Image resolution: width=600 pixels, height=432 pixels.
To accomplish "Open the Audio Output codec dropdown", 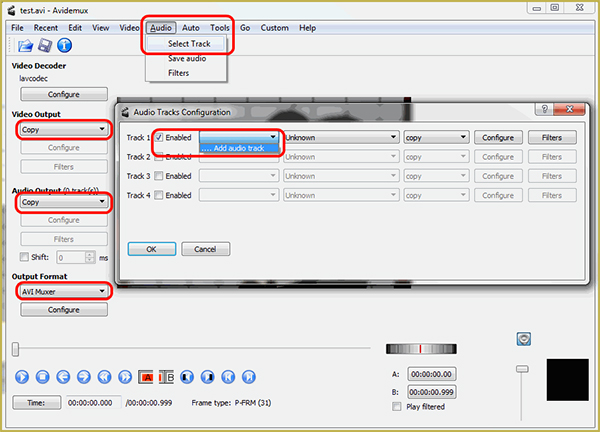I will coord(64,202).
